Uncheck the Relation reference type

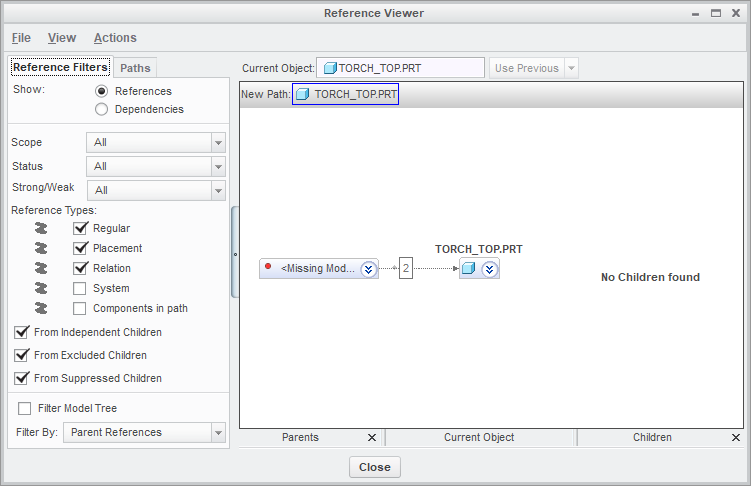(80, 268)
